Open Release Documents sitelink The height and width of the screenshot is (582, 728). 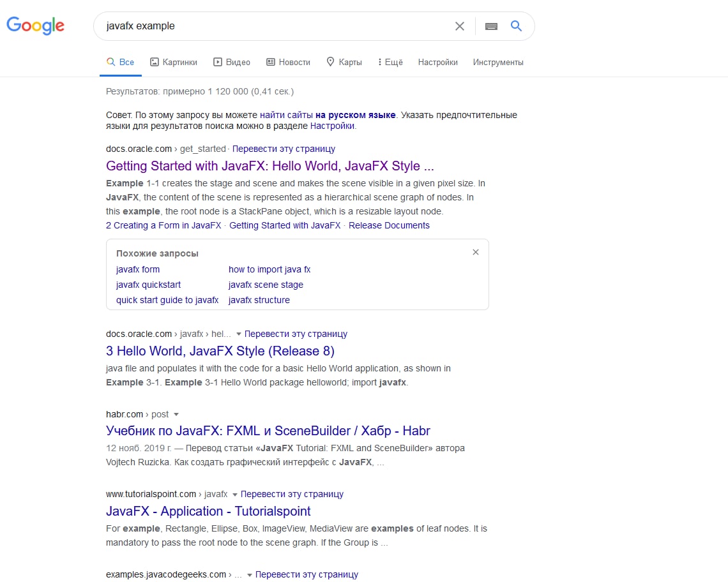[389, 225]
